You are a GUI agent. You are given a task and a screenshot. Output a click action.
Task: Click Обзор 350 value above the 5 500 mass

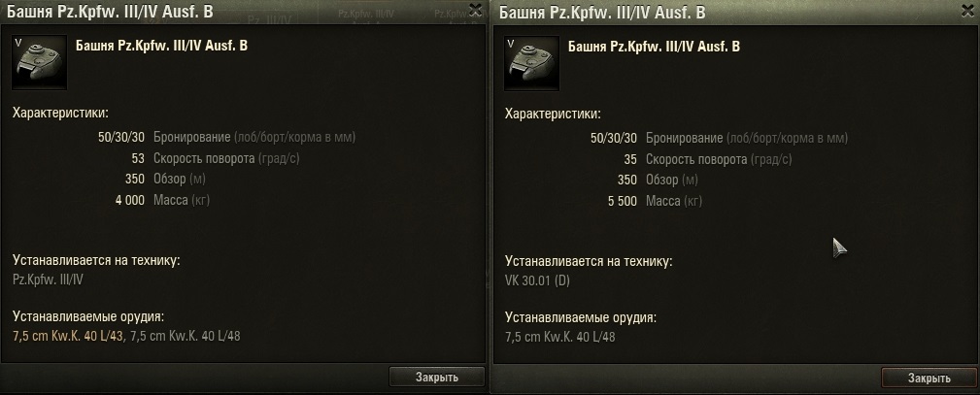[x=626, y=180]
